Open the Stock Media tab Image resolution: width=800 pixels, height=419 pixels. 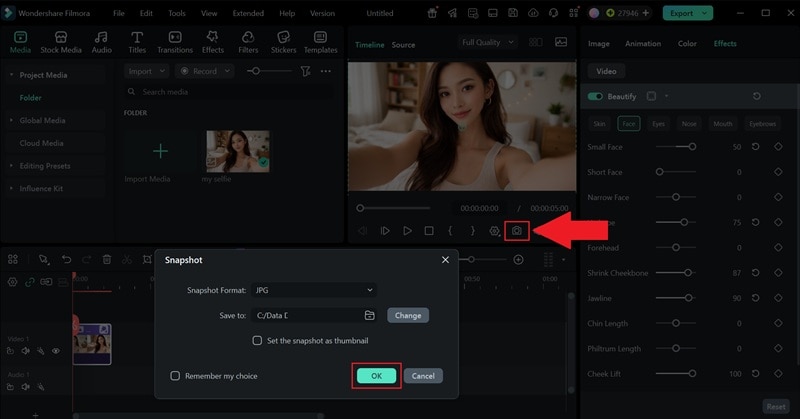click(x=61, y=42)
